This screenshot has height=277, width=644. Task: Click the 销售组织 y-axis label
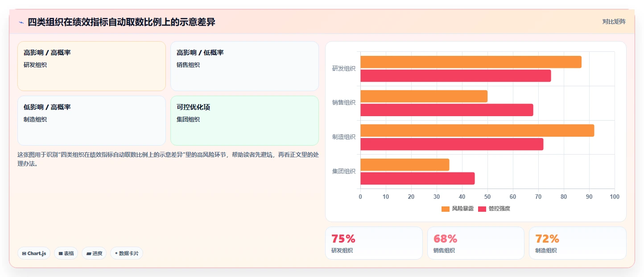[x=344, y=103]
